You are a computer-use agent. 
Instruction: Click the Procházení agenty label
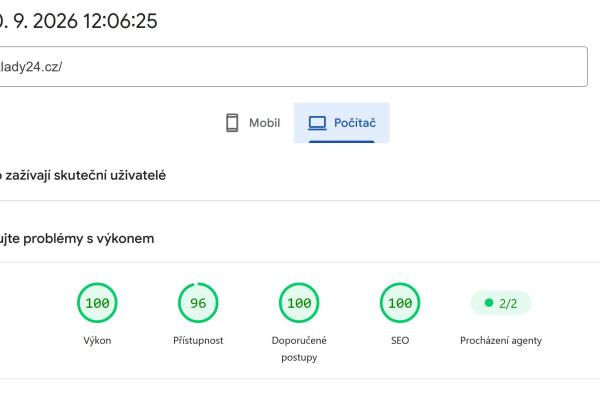coord(501,340)
